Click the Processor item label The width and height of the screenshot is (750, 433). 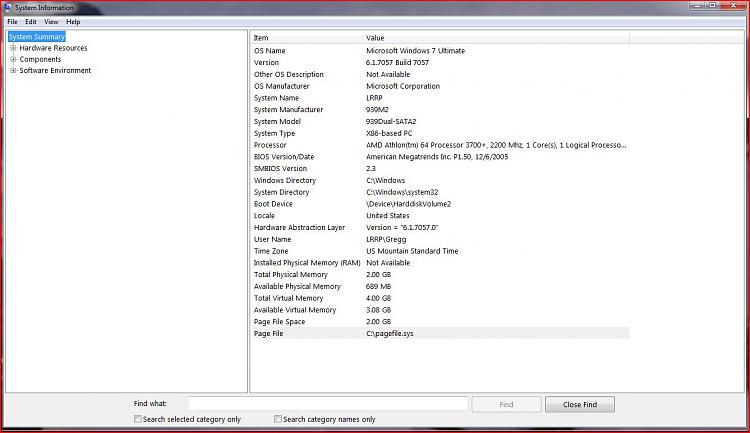point(270,145)
